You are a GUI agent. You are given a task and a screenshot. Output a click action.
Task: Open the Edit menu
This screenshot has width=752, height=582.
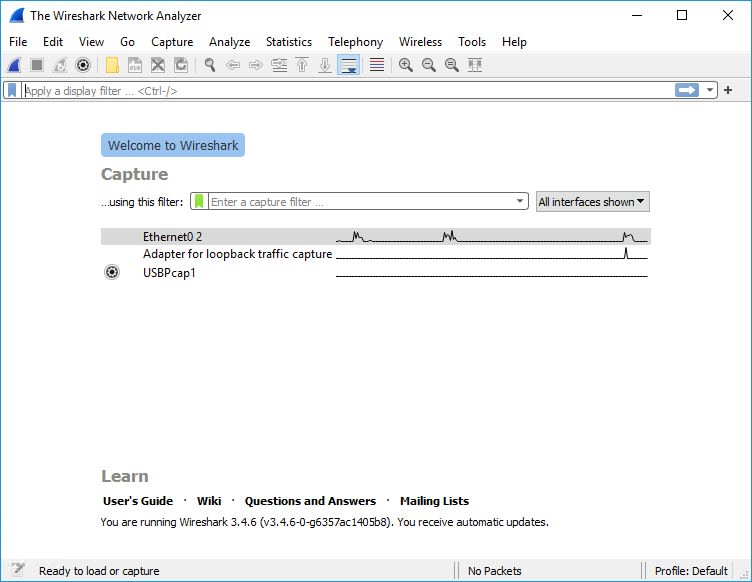pyautogui.click(x=53, y=42)
